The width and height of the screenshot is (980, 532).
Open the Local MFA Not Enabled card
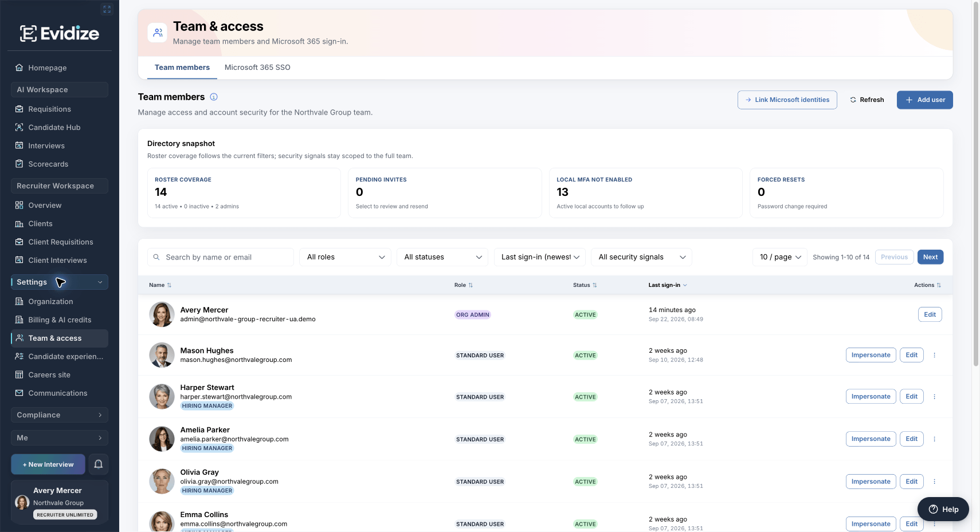point(645,193)
